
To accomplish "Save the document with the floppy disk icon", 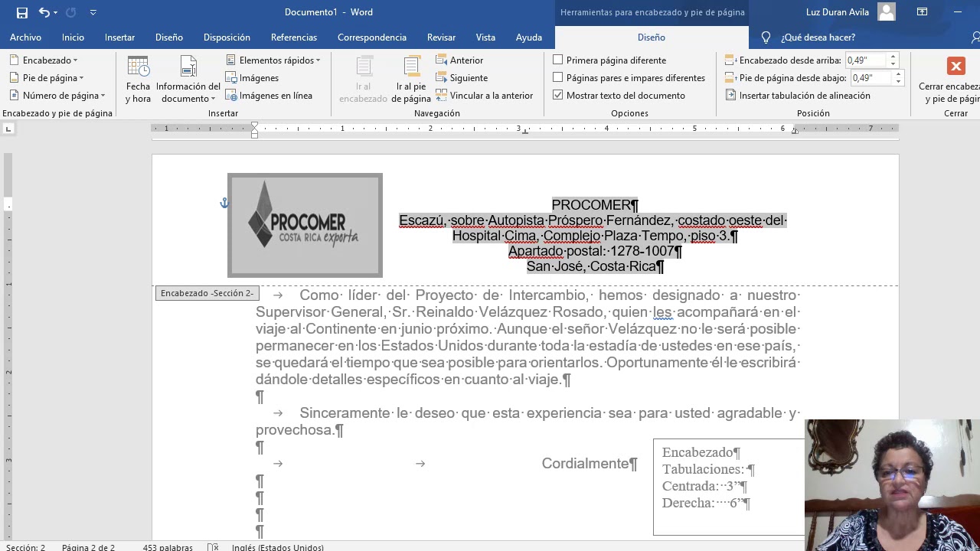I will pyautogui.click(x=21, y=12).
